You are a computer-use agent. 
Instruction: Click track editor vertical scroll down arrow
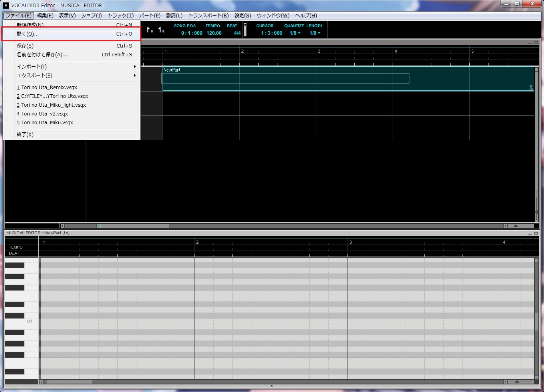536,193
